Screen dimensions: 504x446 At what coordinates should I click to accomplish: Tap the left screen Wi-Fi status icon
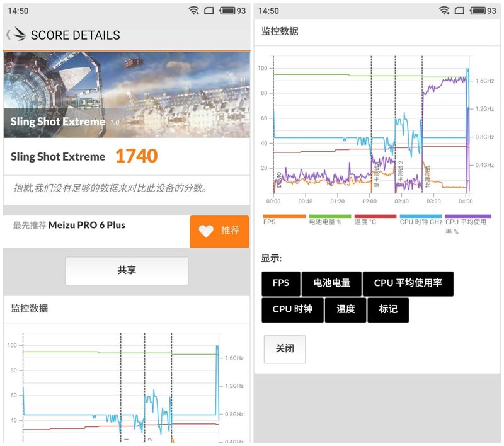(x=194, y=11)
